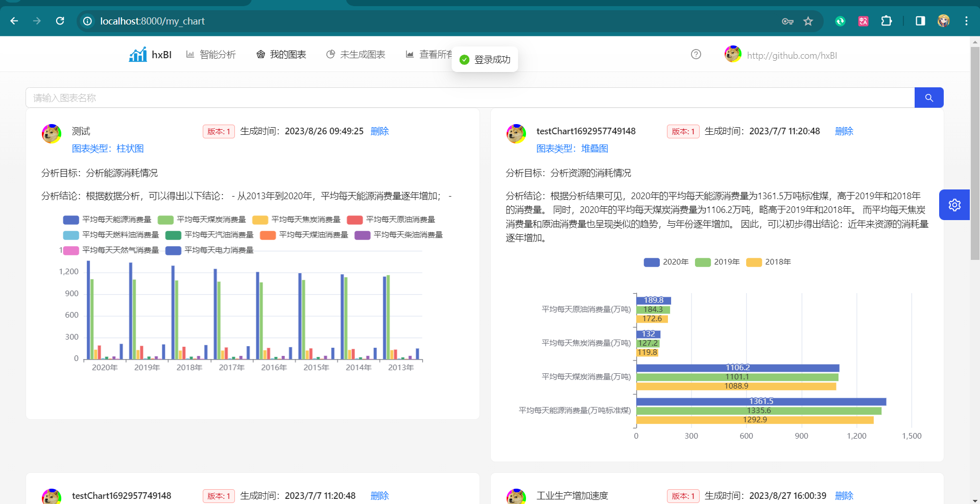The width and height of the screenshot is (980, 504).
Task: Click the hxBI logo icon
Action: click(138, 55)
